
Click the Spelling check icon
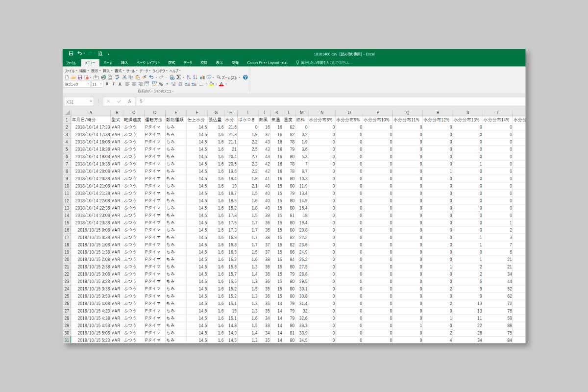117,77
